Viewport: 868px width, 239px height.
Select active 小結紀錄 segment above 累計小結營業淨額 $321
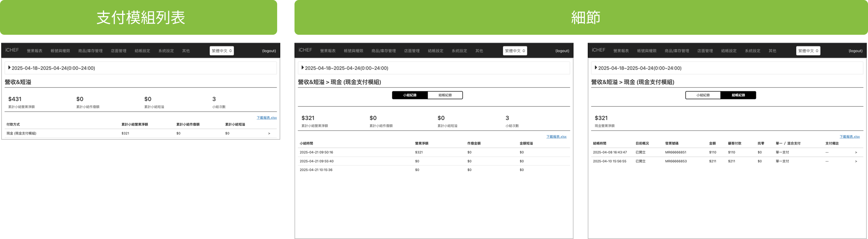[x=410, y=95]
